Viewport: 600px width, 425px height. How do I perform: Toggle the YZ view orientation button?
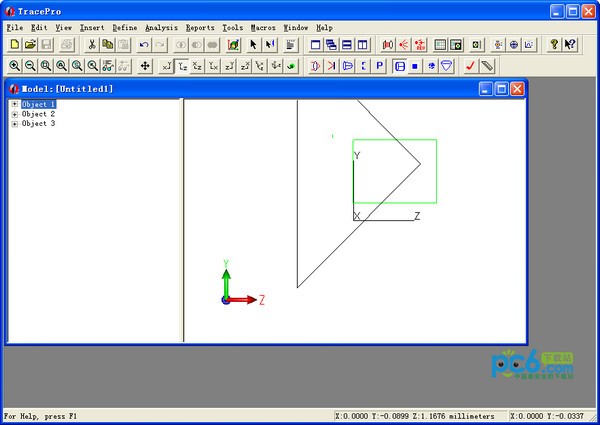pyautogui.click(x=182, y=66)
